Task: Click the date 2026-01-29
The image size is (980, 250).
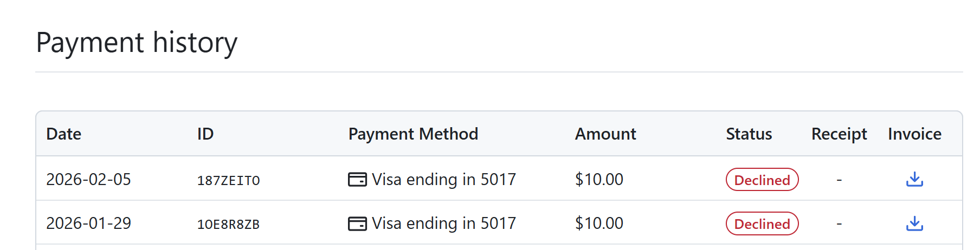Action: pyautogui.click(x=88, y=223)
